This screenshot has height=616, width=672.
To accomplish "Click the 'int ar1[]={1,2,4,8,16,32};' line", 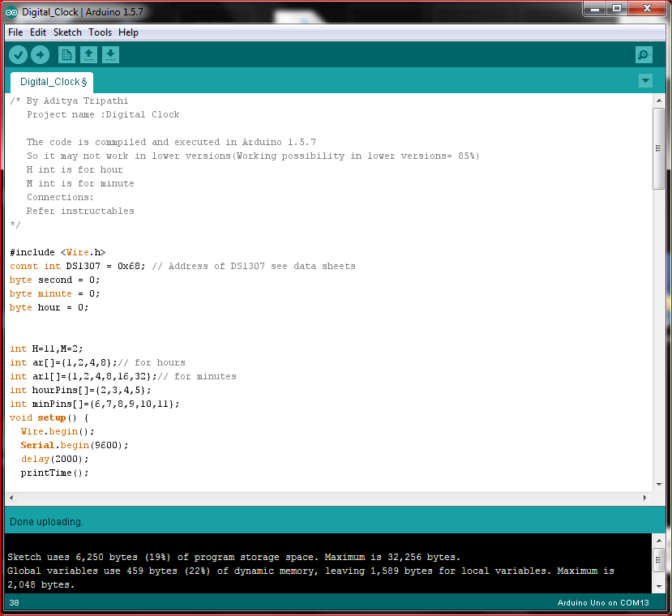I will pyautogui.click(x=83, y=376).
